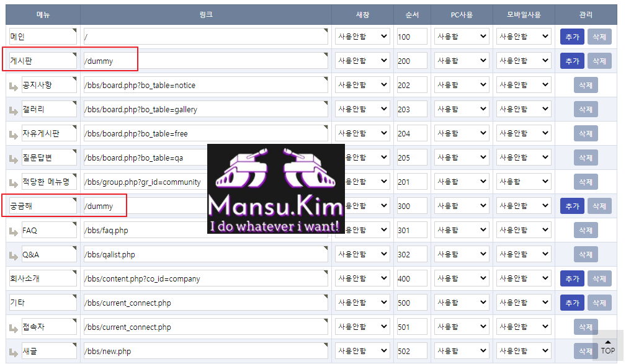This screenshot has height=364, width=626.
Task: Click the 추가 button in the 메인 row
Action: (572, 37)
